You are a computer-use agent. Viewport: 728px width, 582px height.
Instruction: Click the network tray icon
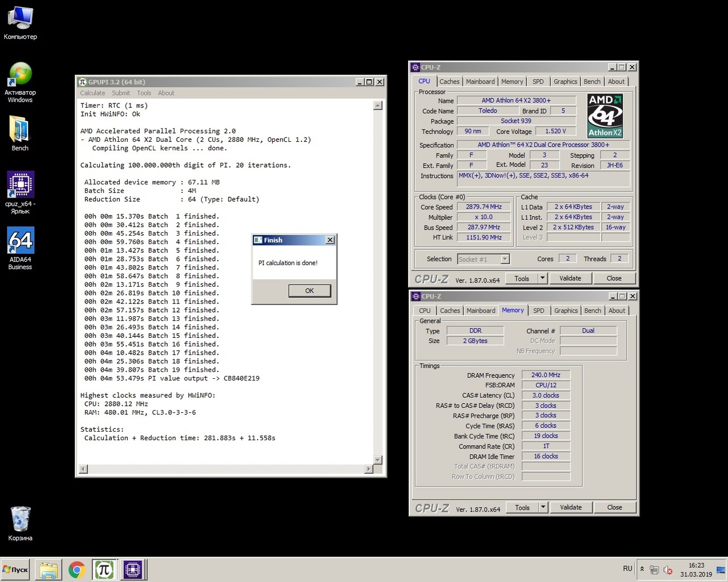[655, 570]
